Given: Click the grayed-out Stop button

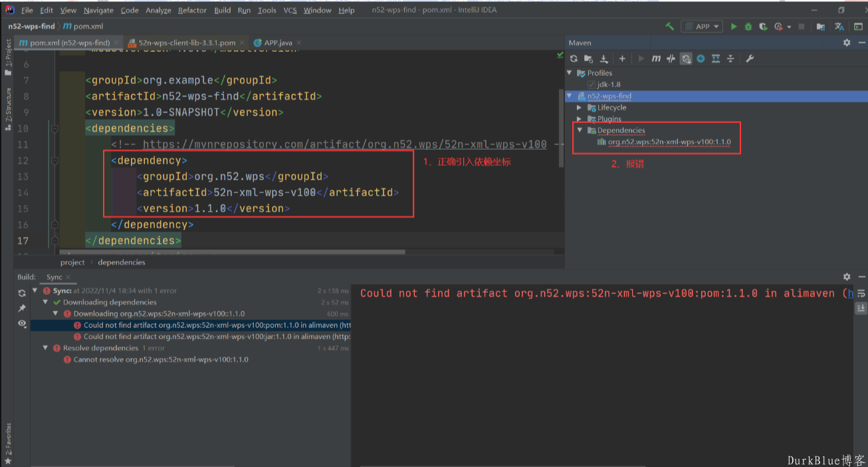Looking at the screenshot, I should (802, 27).
